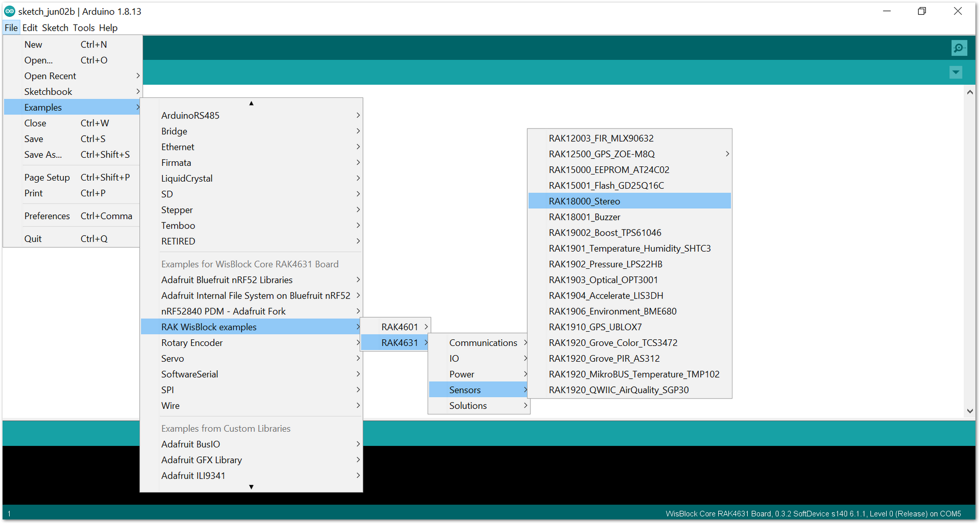This screenshot has height=524, width=980.
Task: Expand the Ethernet examples submenu
Action: (x=251, y=147)
